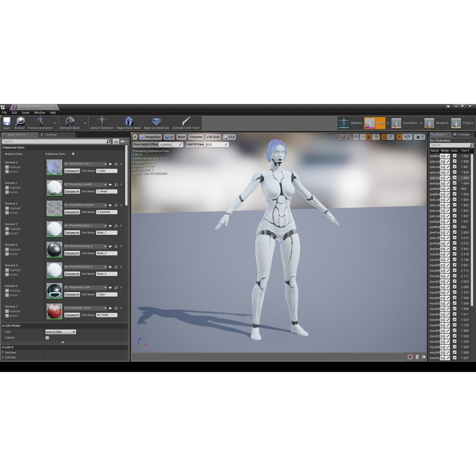Pause the viewport playback
Viewport: 476px width, 476px height.
(x=417, y=357)
